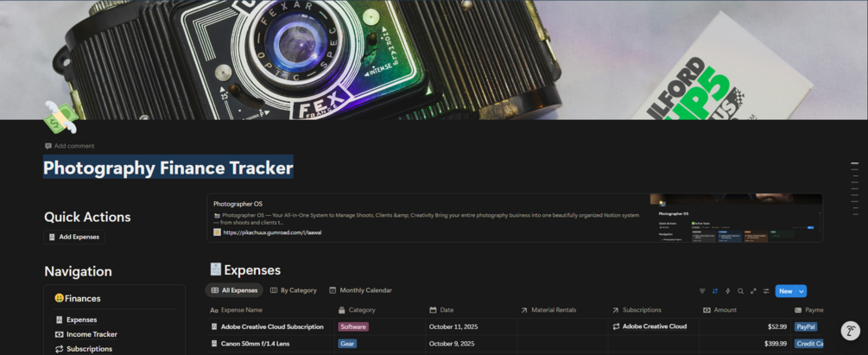This screenshot has height=355, width=868.
Task: Open automations lightning bolt icon
Action: point(727,291)
